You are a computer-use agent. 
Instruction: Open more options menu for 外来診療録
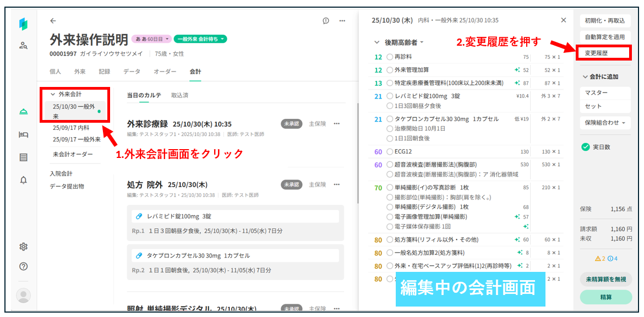point(337,123)
